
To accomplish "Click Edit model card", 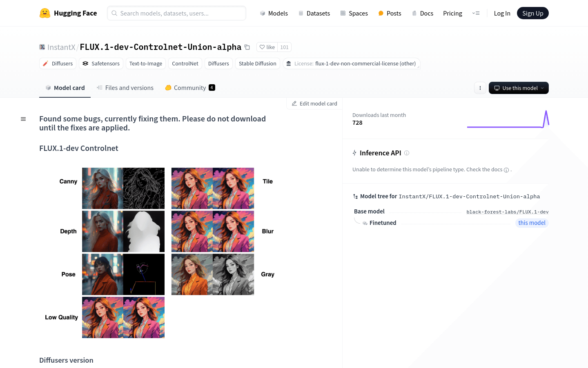I will [314, 103].
